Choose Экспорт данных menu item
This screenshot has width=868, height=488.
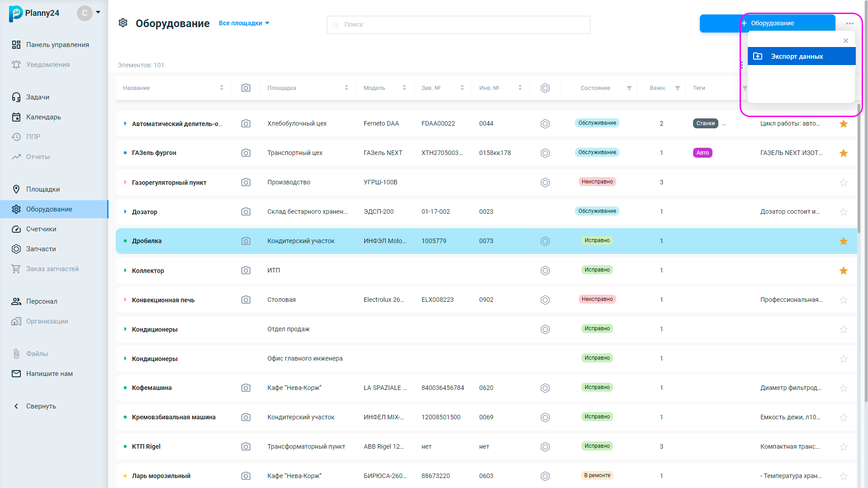click(x=802, y=56)
